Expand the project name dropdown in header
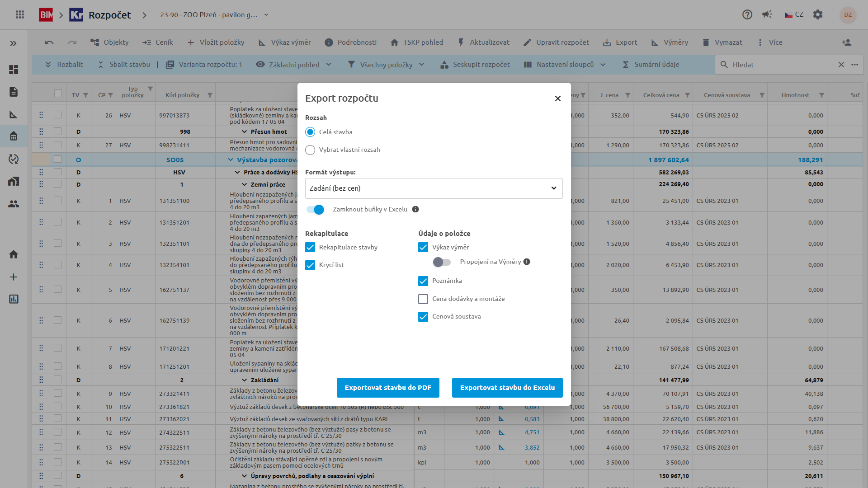The height and width of the screenshot is (488, 868). (266, 15)
